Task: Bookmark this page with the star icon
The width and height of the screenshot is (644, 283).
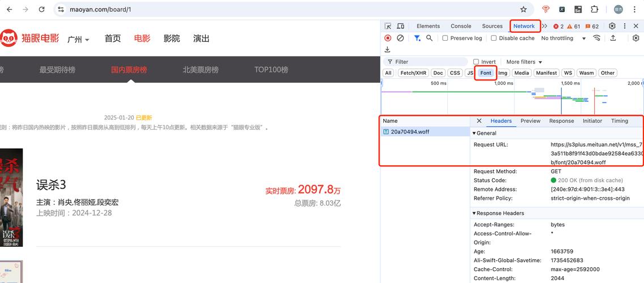Action: point(523,9)
